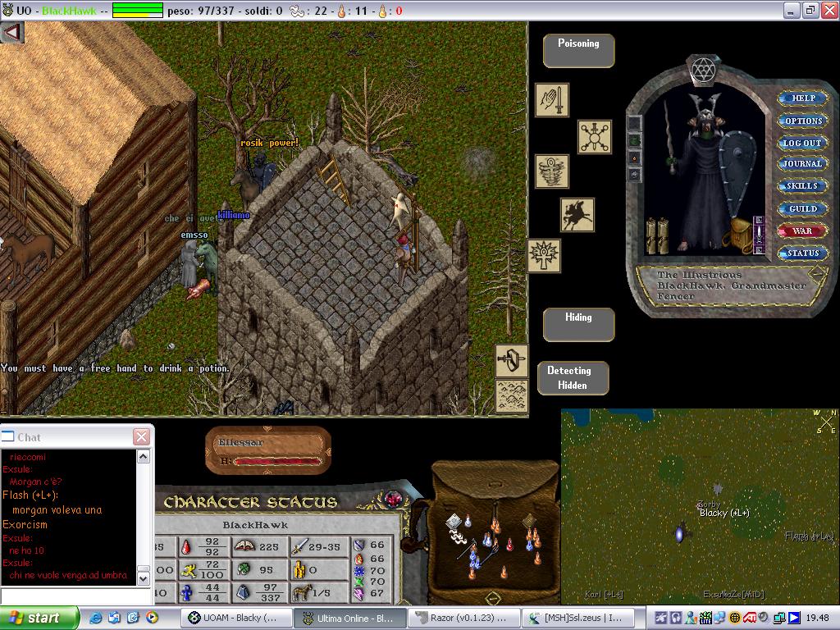This screenshot has width=840, height=630.
Task: Click the 'Karl [+L+]' map label
Action: (604, 594)
